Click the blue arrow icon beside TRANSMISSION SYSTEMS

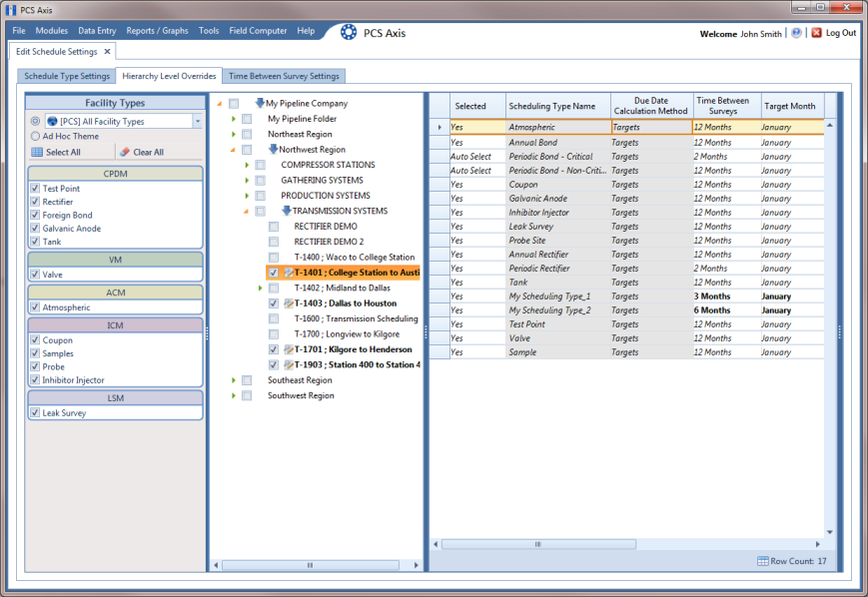tap(287, 211)
